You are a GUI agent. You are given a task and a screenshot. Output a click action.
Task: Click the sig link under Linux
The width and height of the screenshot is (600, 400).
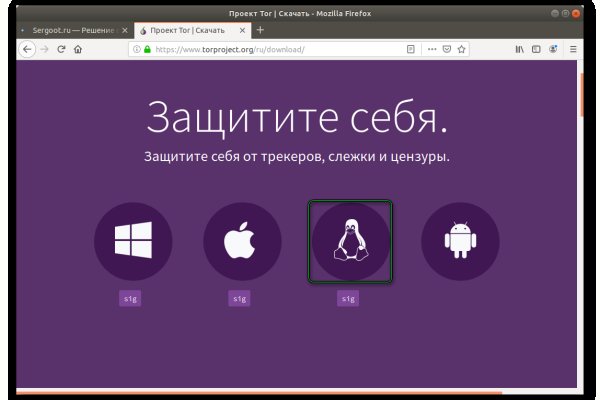point(348,298)
